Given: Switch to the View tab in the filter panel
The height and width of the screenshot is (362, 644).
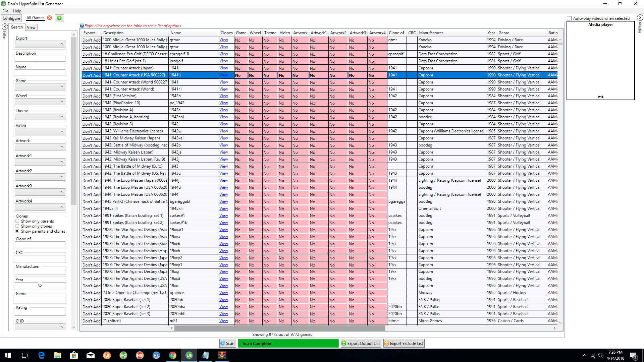Looking at the screenshot, I should click(31, 27).
